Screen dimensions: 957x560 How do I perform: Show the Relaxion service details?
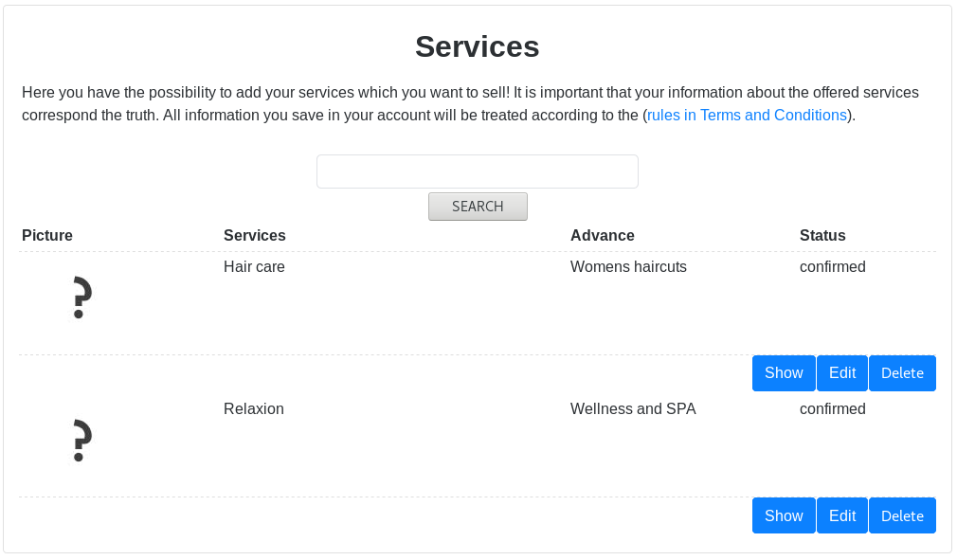(784, 515)
